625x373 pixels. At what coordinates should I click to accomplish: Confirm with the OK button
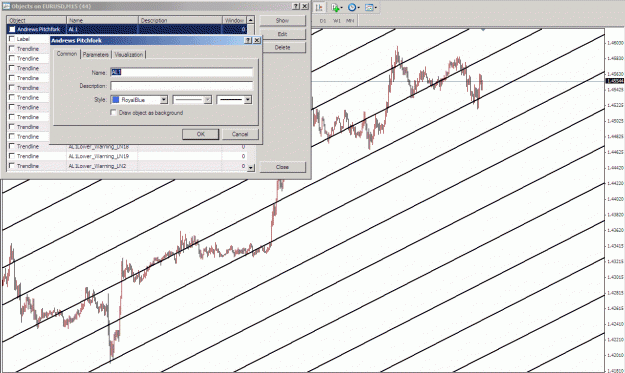pyautogui.click(x=200, y=134)
